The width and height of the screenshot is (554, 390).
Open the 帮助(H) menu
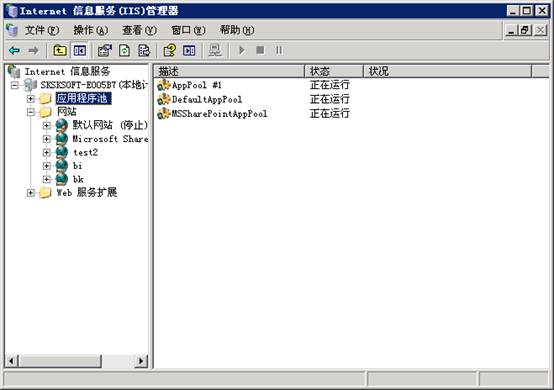(x=237, y=30)
